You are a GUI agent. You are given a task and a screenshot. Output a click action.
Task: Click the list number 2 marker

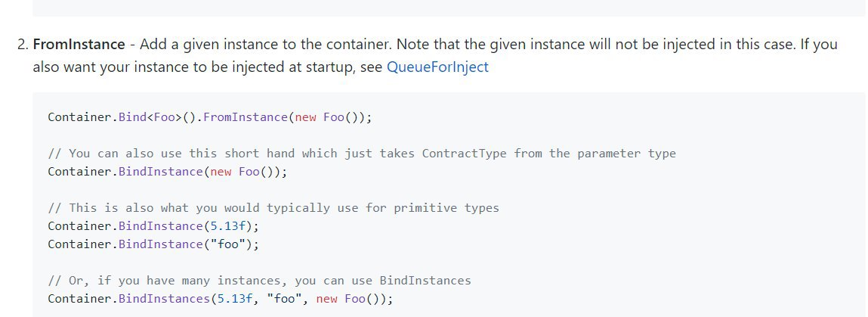pos(22,44)
